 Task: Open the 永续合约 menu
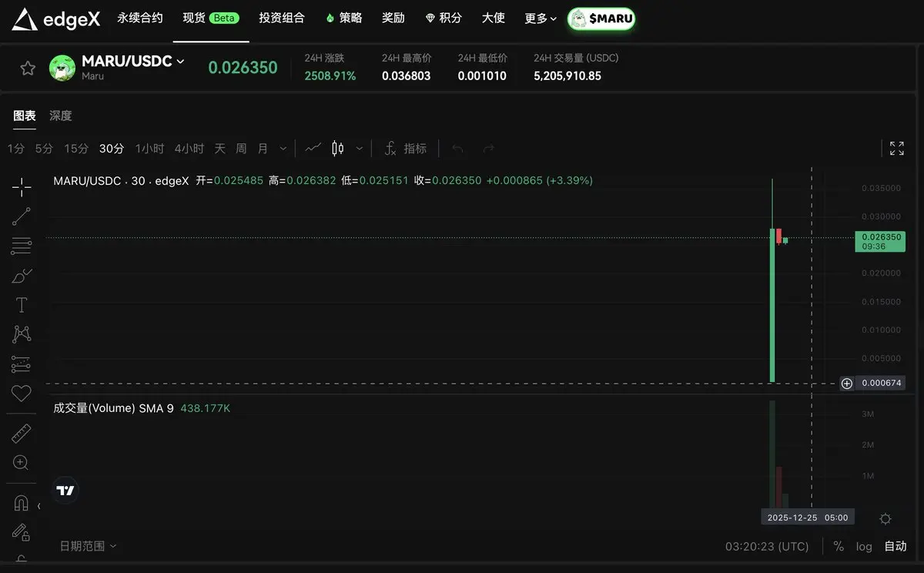[140, 18]
